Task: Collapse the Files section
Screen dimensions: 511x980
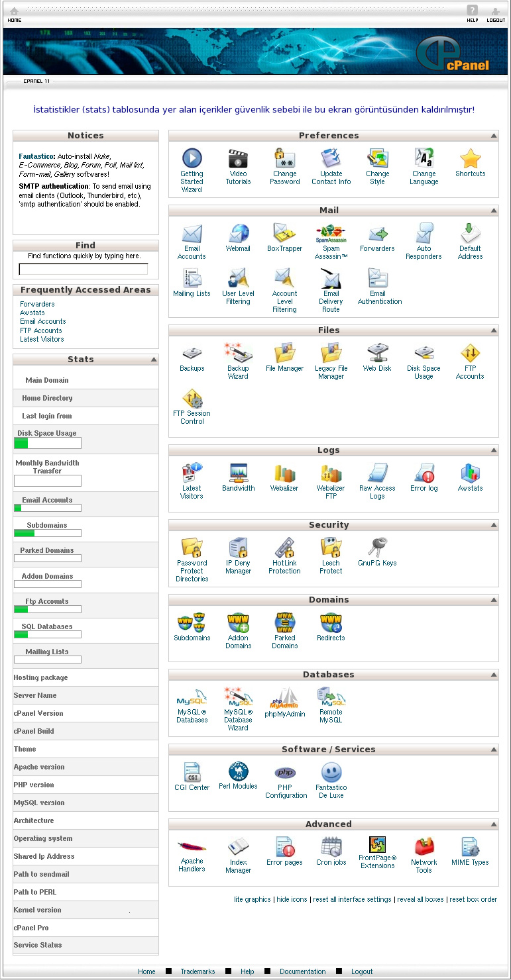Action: (x=494, y=330)
